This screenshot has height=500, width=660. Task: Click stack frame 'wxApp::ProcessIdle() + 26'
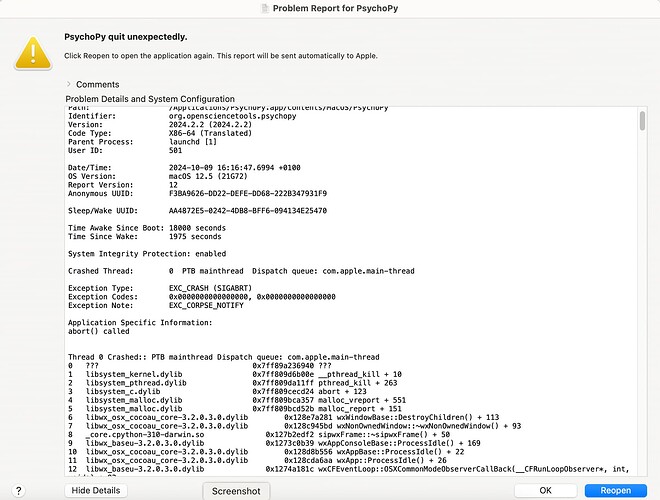[257, 460]
